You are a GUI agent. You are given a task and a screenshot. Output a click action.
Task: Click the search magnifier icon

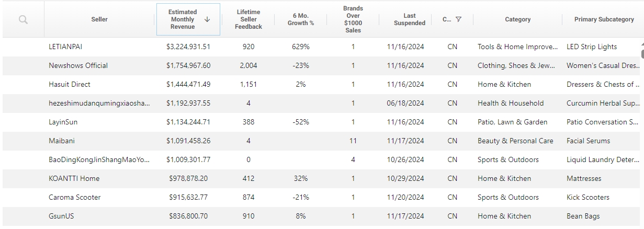(23, 19)
